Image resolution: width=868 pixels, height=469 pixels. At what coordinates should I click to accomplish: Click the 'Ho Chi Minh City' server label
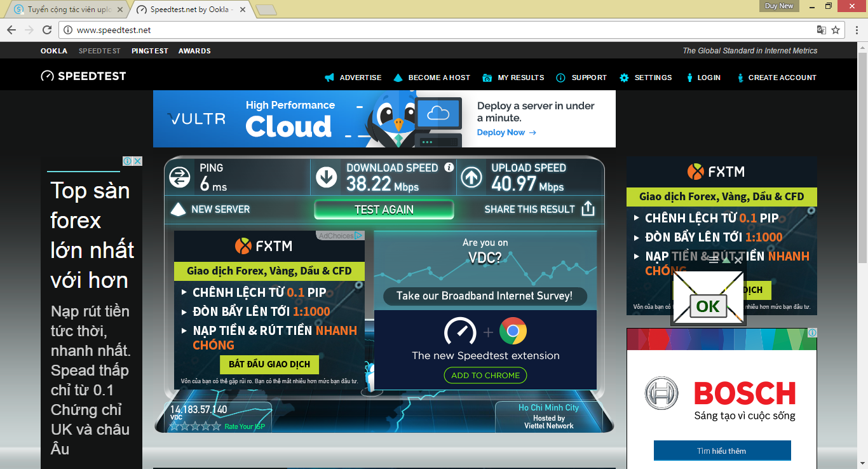pos(548,407)
